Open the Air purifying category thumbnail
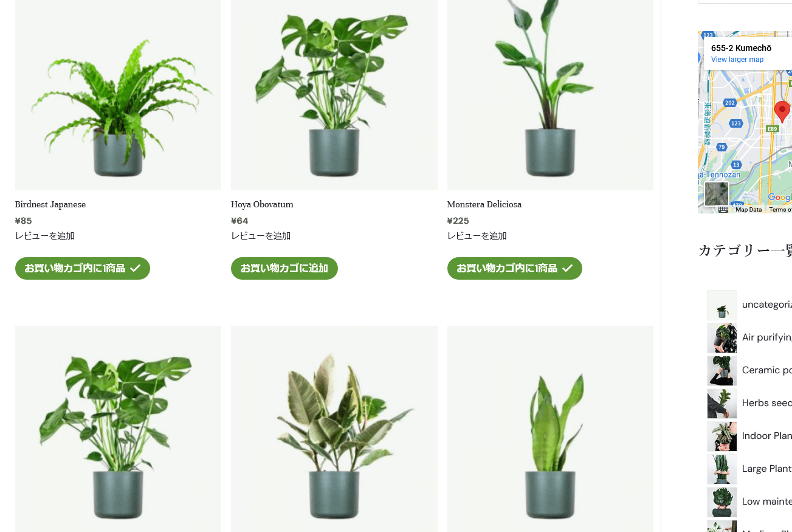Image resolution: width=792 pixels, height=532 pixels. coord(722,337)
